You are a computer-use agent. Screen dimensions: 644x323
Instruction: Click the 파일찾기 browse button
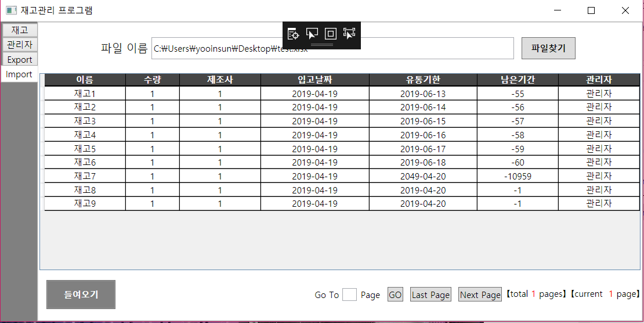548,48
